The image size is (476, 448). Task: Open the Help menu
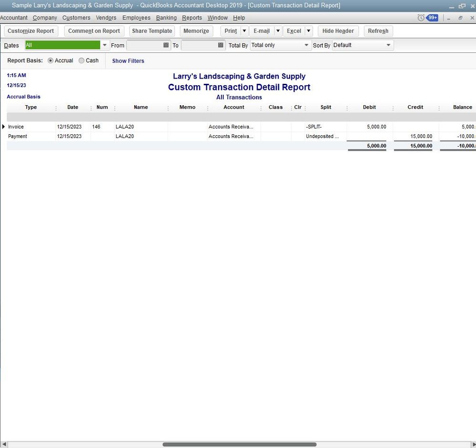(239, 18)
